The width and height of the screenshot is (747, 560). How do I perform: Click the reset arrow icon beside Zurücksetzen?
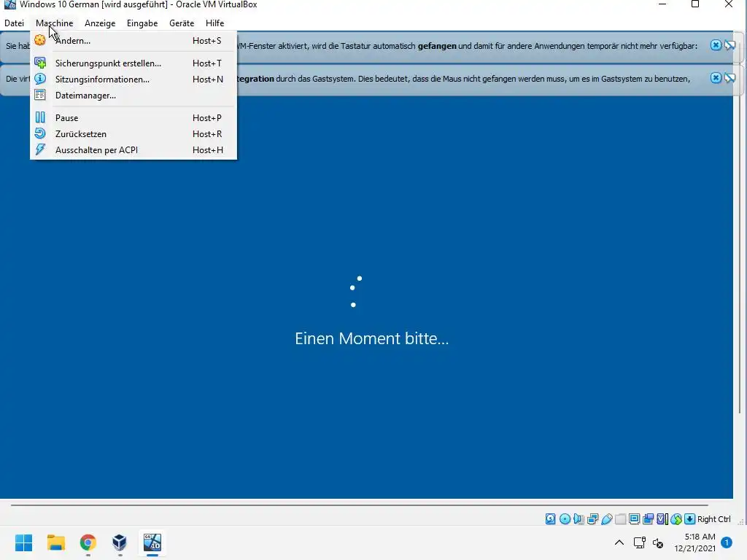click(40, 133)
